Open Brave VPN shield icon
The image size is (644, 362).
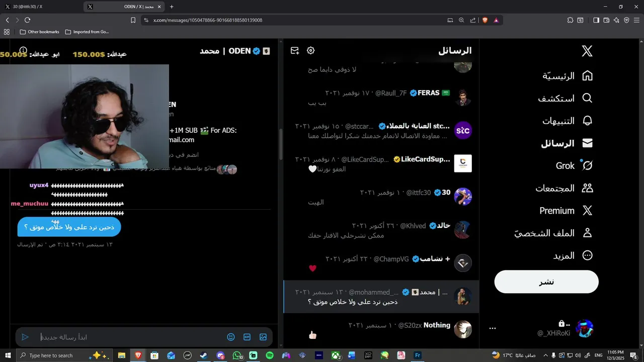coord(626,20)
